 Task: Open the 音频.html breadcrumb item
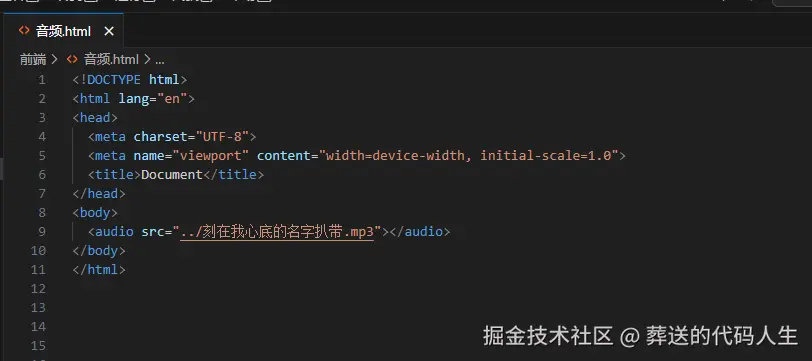(111, 60)
